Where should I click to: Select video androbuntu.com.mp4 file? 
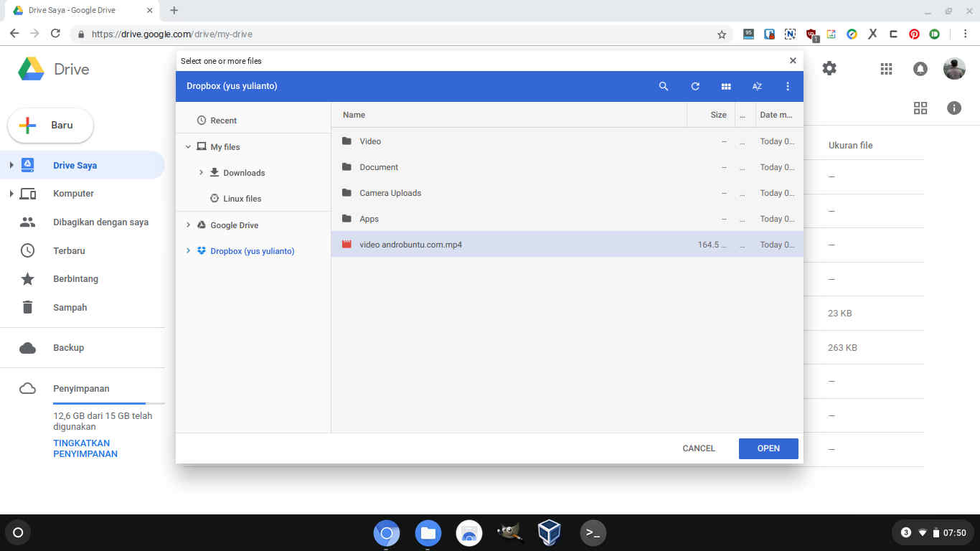410,244
